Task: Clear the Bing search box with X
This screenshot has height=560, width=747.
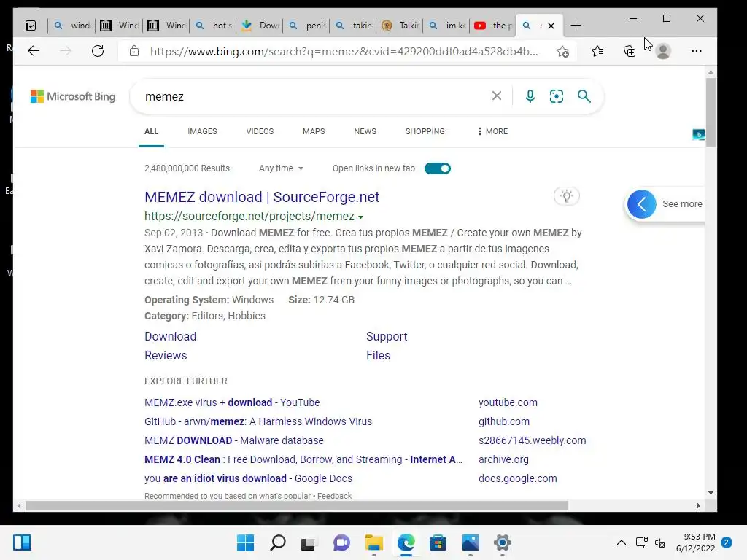Action: tap(496, 96)
